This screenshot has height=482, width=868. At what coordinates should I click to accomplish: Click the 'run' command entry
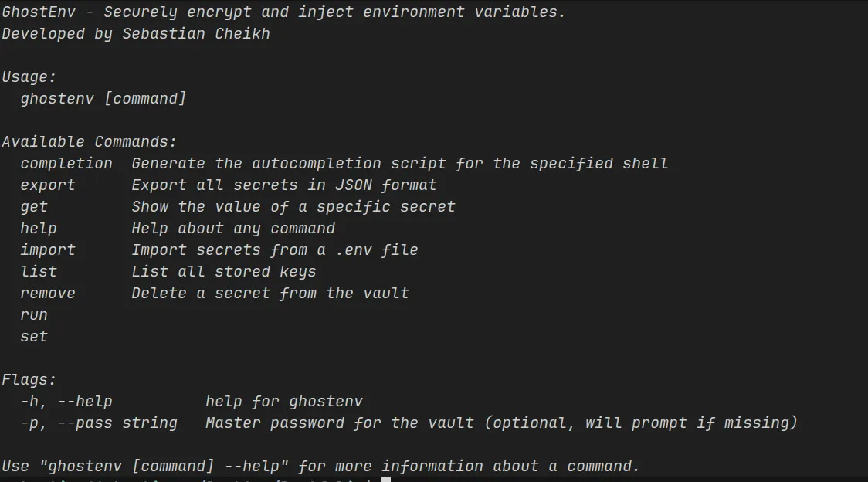[34, 315]
